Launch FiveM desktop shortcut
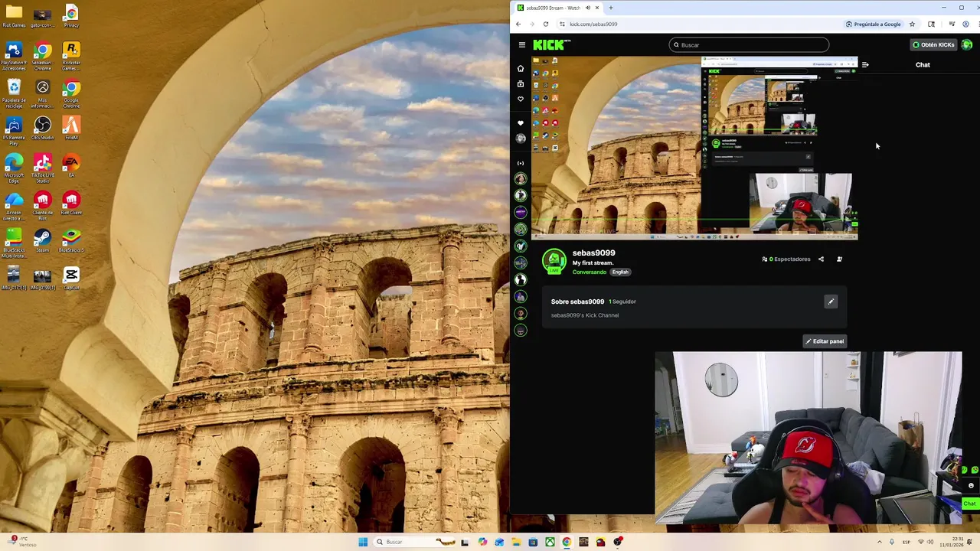Image resolution: width=980 pixels, height=551 pixels. pyautogui.click(x=71, y=128)
